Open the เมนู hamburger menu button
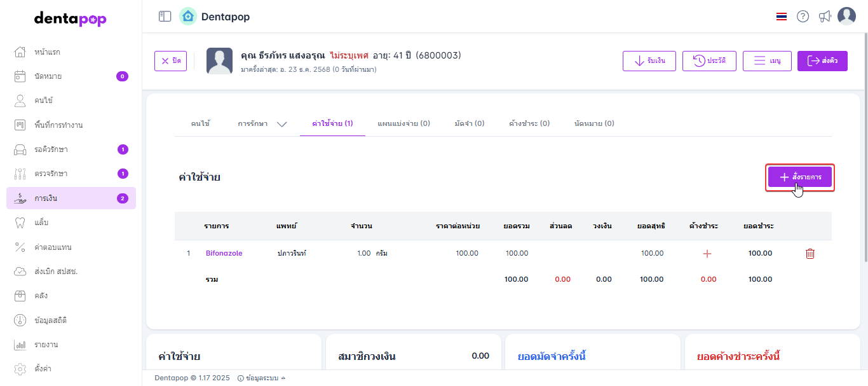Viewport: 868px width, 386px height. click(x=766, y=61)
